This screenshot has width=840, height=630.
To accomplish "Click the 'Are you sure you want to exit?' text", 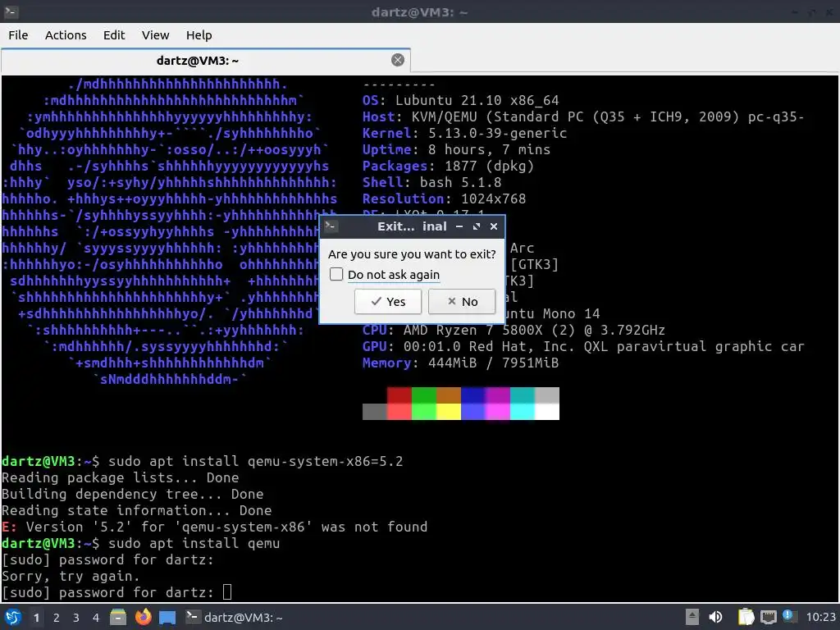I will (x=412, y=254).
